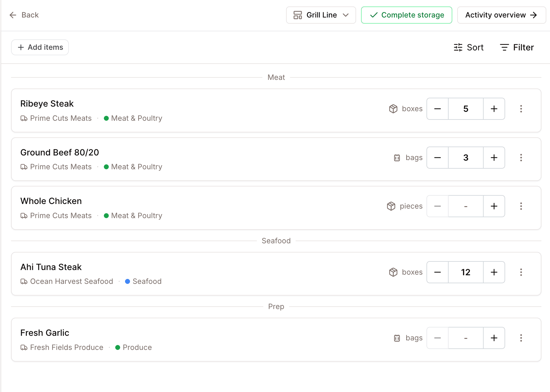Screen dimensions: 550x392
Task: Click the blue Seafood category tag
Action: tap(143, 281)
